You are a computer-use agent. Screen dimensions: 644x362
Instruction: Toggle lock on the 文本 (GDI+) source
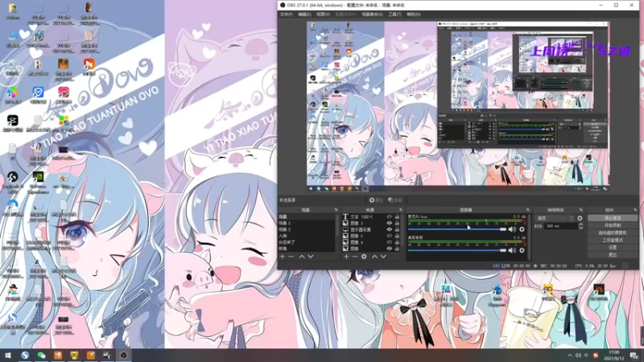point(397,216)
